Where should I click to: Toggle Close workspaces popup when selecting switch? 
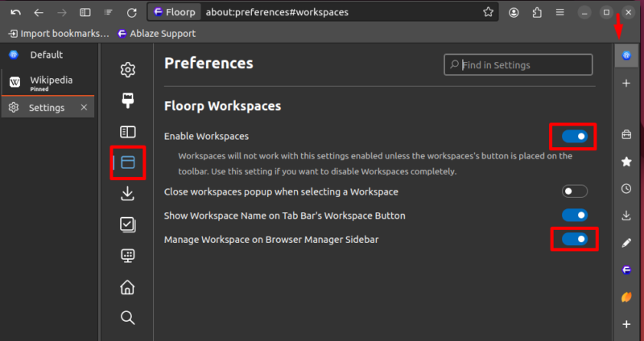point(575,191)
